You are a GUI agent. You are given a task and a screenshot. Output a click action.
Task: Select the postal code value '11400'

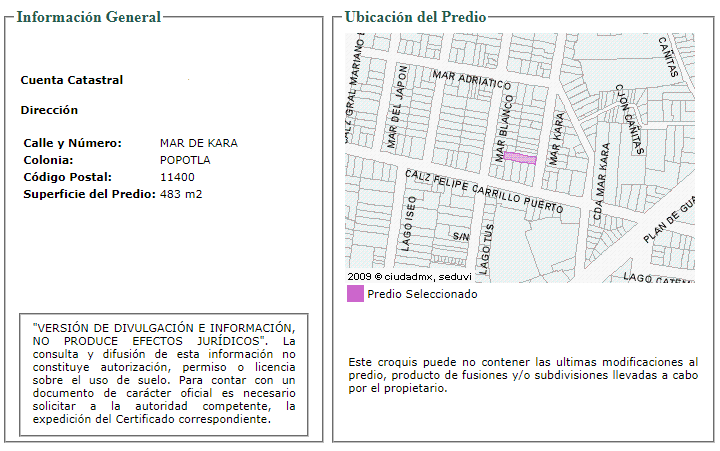click(x=177, y=177)
